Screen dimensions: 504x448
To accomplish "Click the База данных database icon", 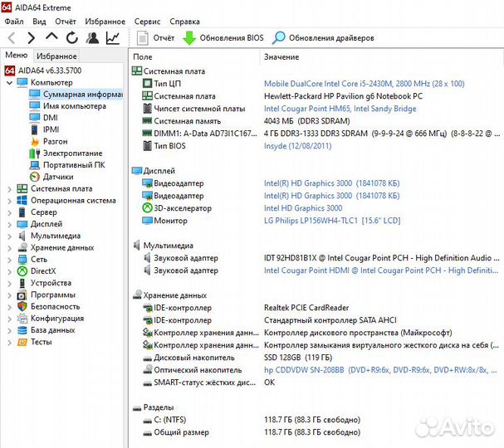I will tap(22, 330).
